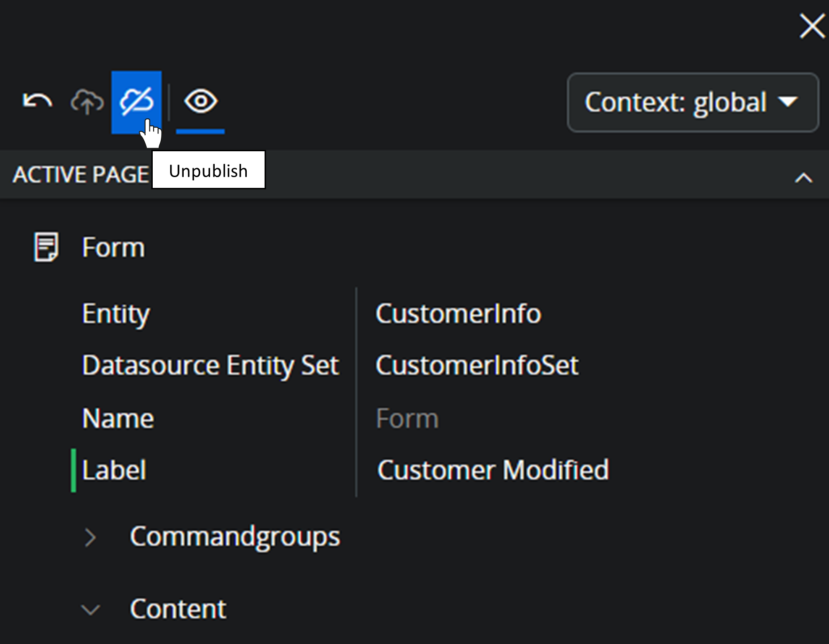The image size is (829, 644).
Task: Toggle the eye preview icon
Action: pos(201,101)
